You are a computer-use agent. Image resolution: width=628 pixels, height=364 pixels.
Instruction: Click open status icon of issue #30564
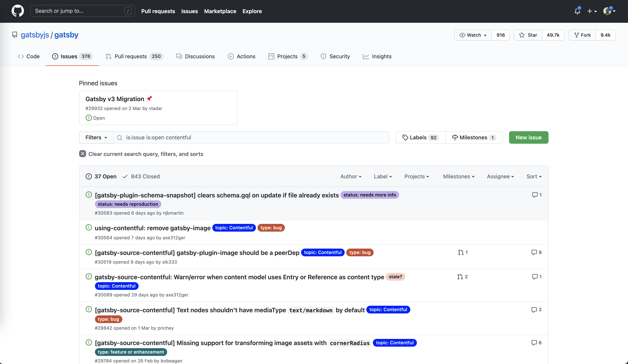(89, 228)
